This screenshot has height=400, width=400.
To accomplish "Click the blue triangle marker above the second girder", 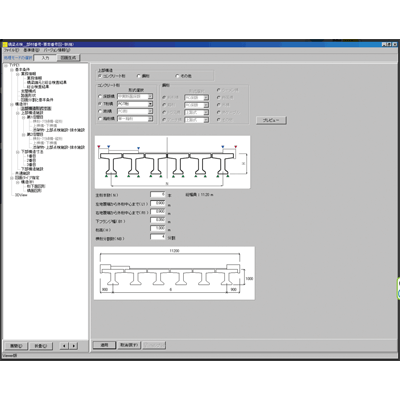I will pos(138,148).
